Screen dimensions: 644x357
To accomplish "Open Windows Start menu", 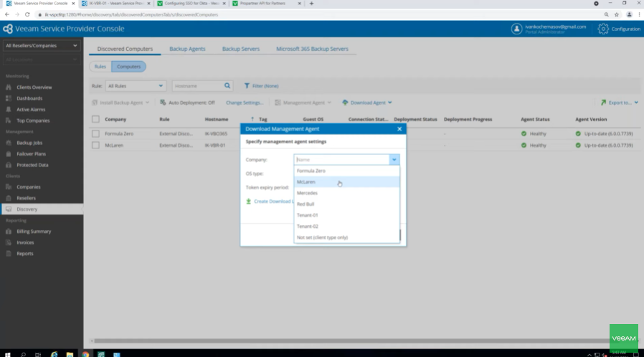I will pos(7,354).
